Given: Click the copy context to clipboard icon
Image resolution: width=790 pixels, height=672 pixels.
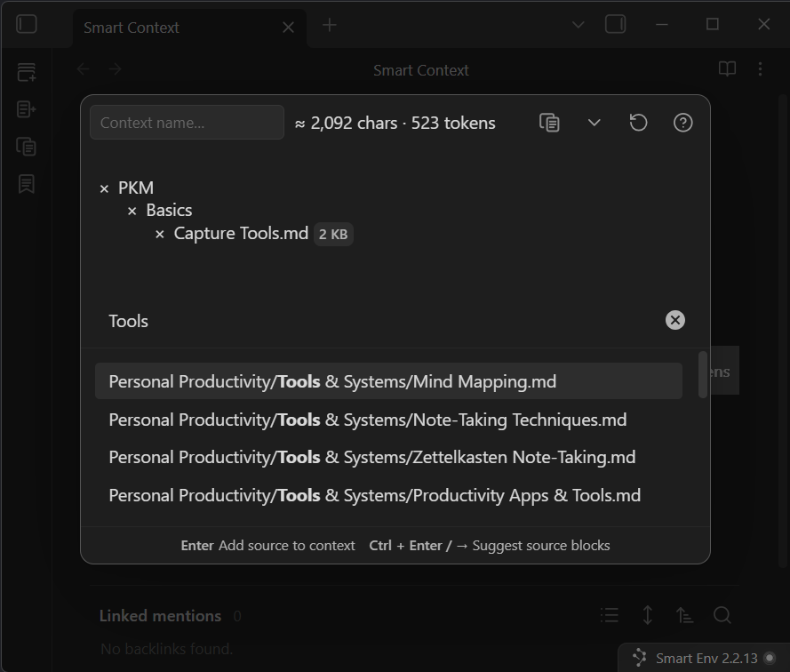Looking at the screenshot, I should point(550,123).
